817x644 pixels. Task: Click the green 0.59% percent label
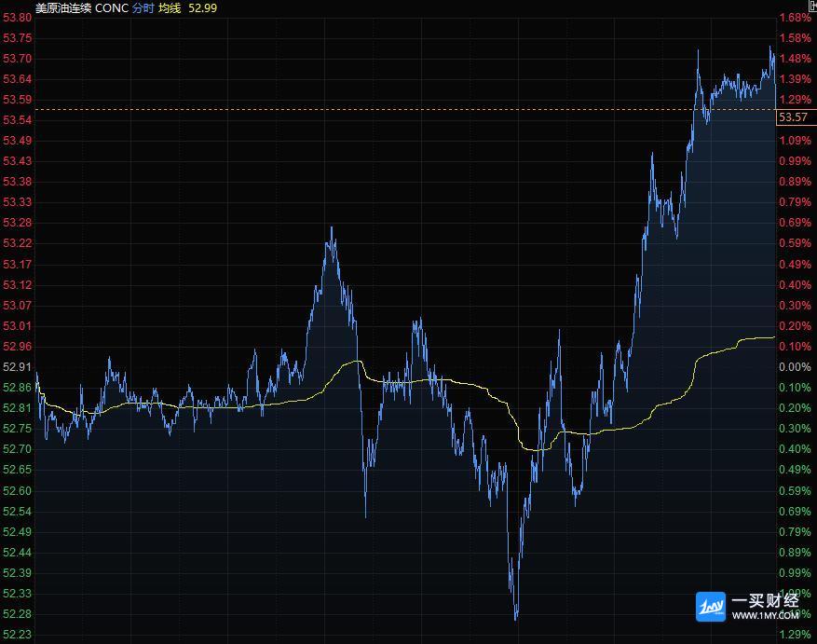click(796, 491)
